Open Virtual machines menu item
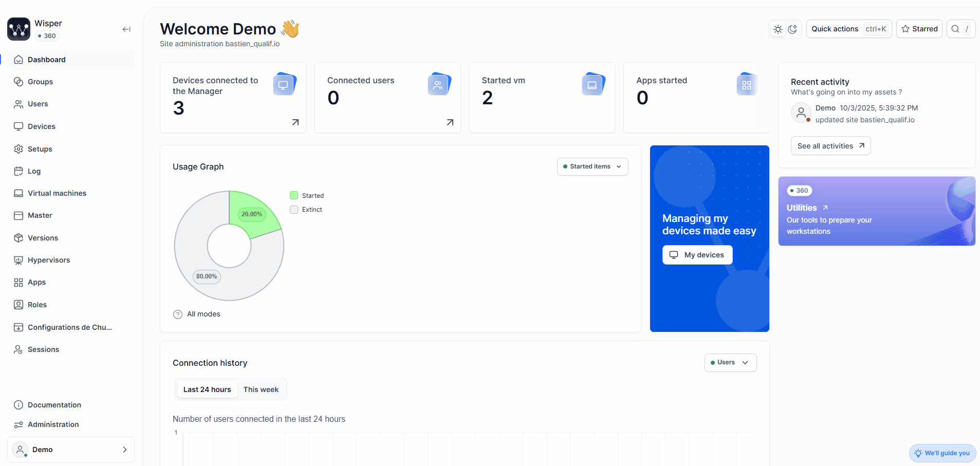980x466 pixels. point(71,193)
